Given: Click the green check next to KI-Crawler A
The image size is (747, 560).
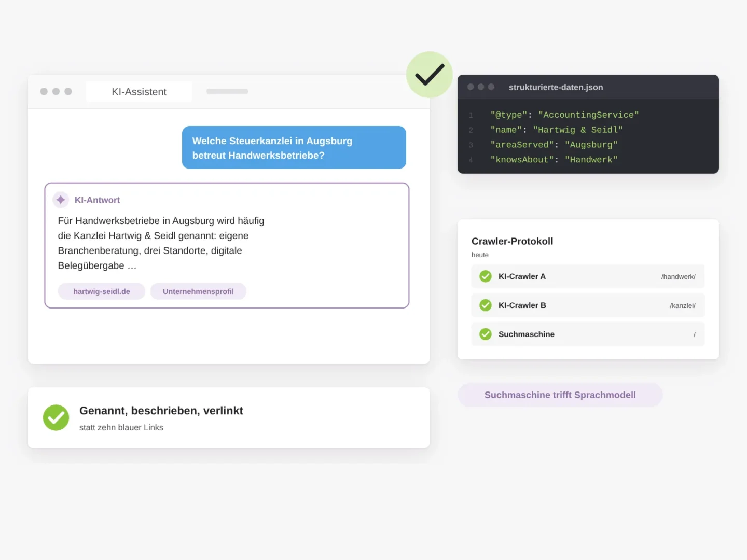Looking at the screenshot, I should pos(486,276).
